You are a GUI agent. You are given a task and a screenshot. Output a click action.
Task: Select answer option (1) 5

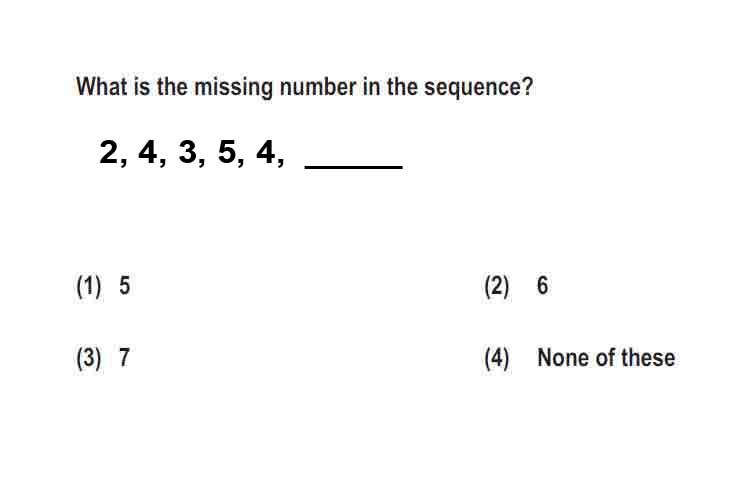pyautogui.click(x=103, y=286)
